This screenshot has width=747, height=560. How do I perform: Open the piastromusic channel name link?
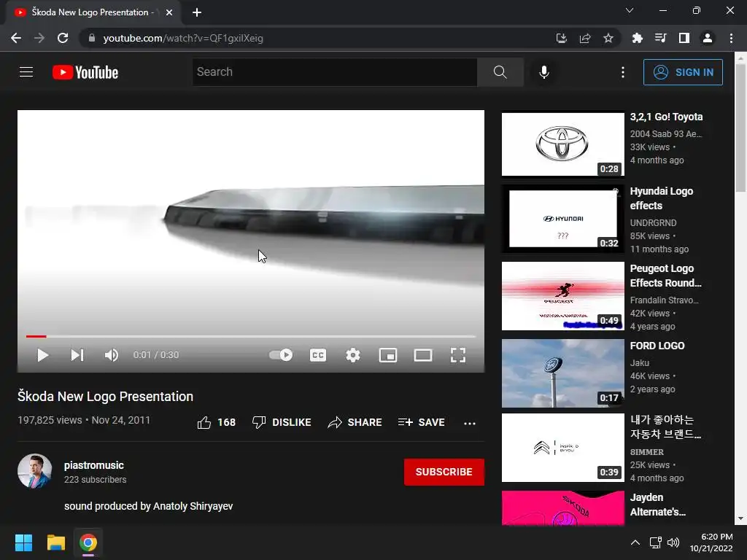(94, 465)
